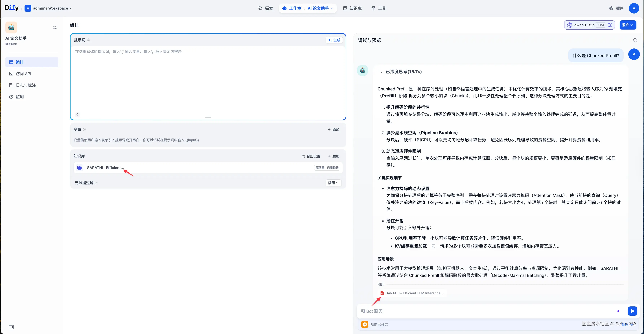Open the app settings icon beside the robot avatar
The image size is (644, 334).
pyautogui.click(x=55, y=27)
